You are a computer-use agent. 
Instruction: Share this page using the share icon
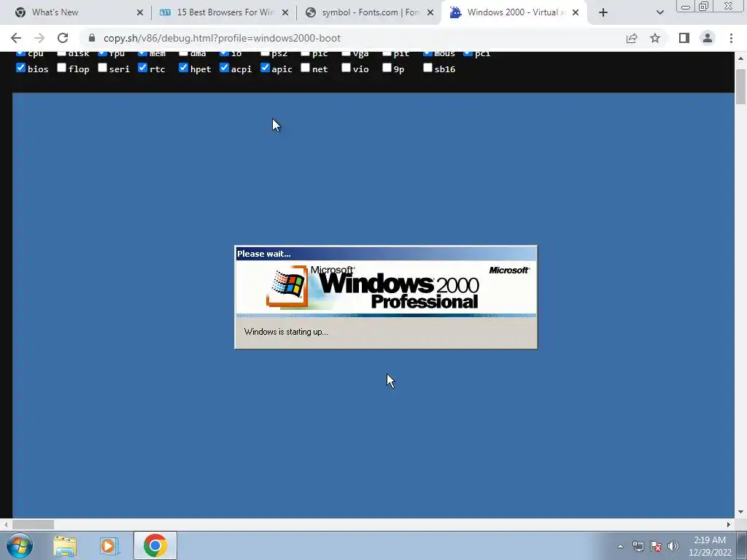(x=632, y=38)
